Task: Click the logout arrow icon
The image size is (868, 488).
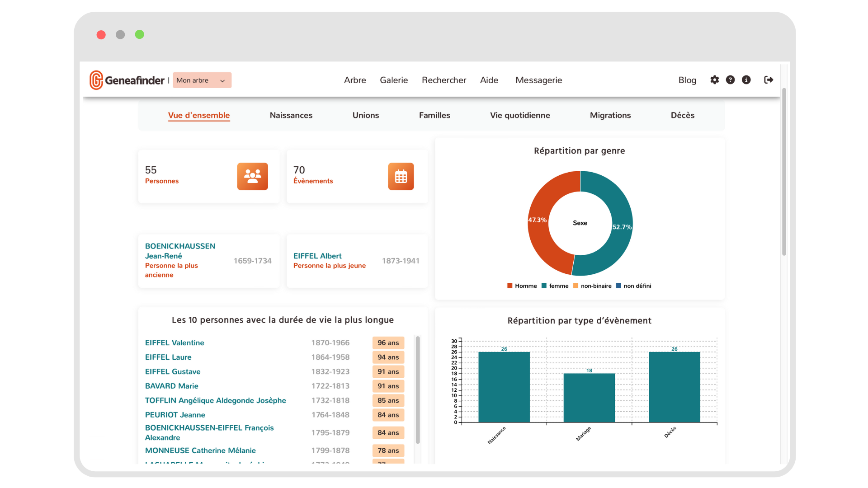Action: click(769, 80)
